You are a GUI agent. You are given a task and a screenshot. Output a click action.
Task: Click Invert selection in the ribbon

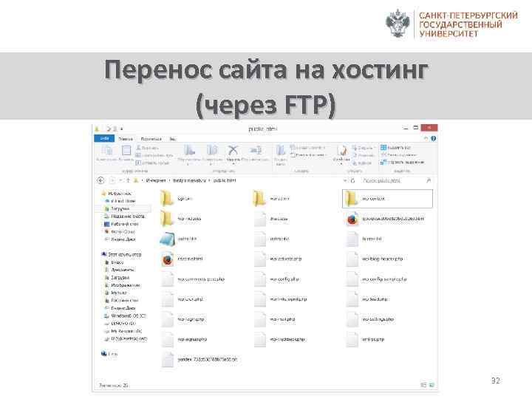click(403, 163)
